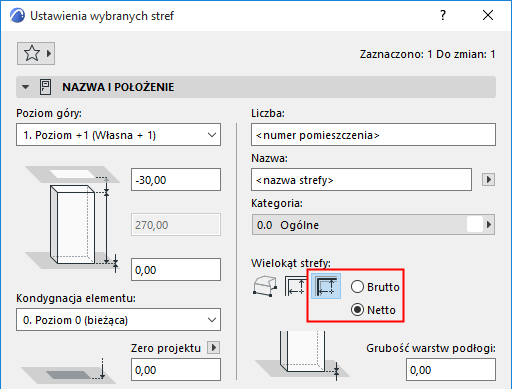Close the zone settings dialog
The height and width of the screenshot is (389, 512).
488,15
